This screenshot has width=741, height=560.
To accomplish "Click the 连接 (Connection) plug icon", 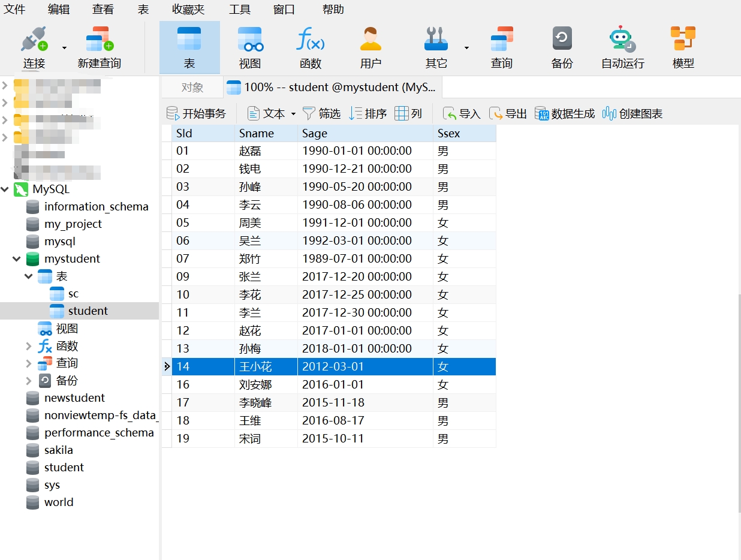I will (34, 40).
